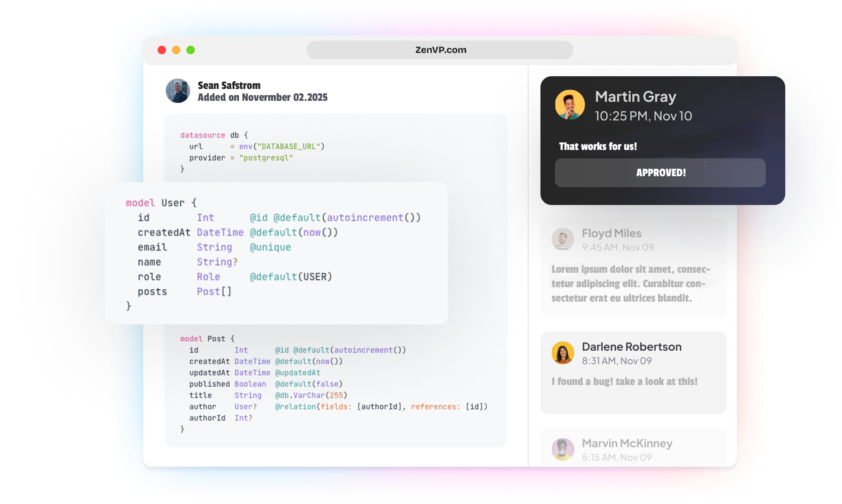Viewport: 842px width, 504px height.
Task: Select the ZenVP.com address bar
Action: pos(440,50)
